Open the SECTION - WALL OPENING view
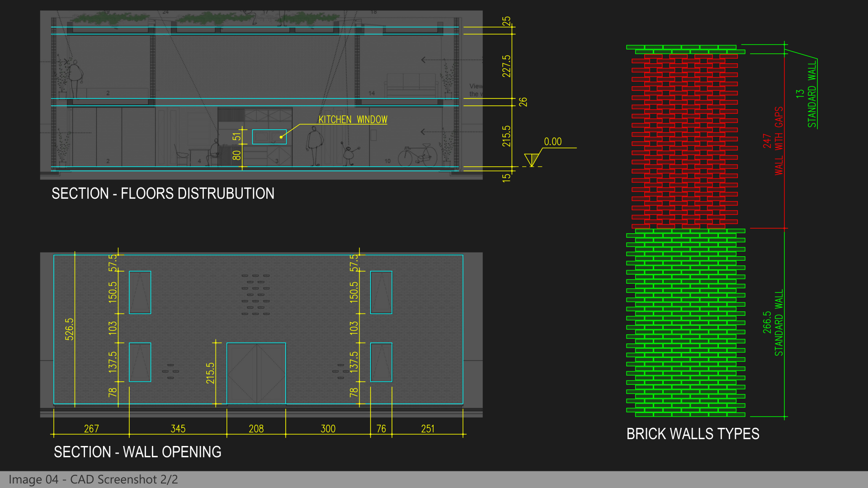The height and width of the screenshot is (488, 868). [138, 452]
